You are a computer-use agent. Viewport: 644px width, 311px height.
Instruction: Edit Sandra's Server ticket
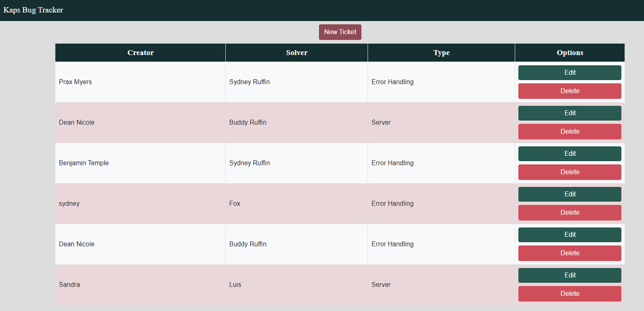(569, 275)
